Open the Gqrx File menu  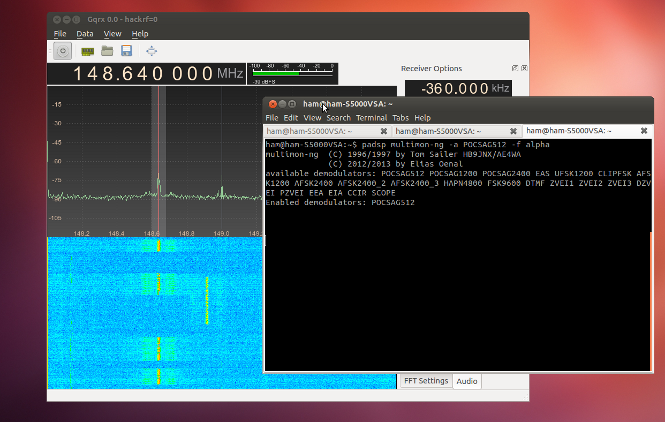point(59,34)
